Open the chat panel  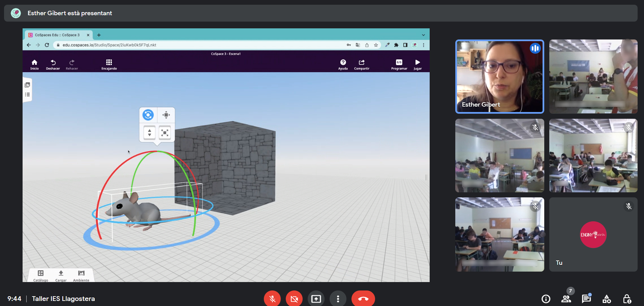click(x=586, y=299)
